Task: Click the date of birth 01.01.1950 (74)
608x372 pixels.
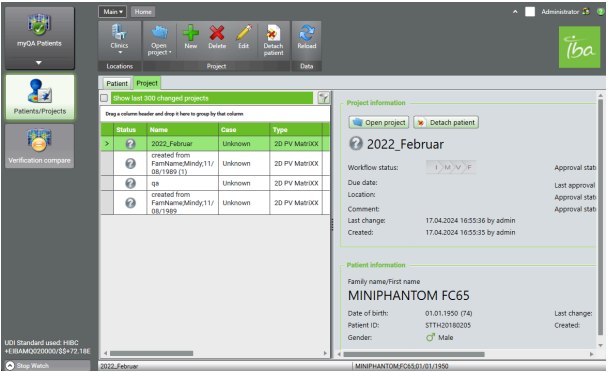Action: coord(448,313)
